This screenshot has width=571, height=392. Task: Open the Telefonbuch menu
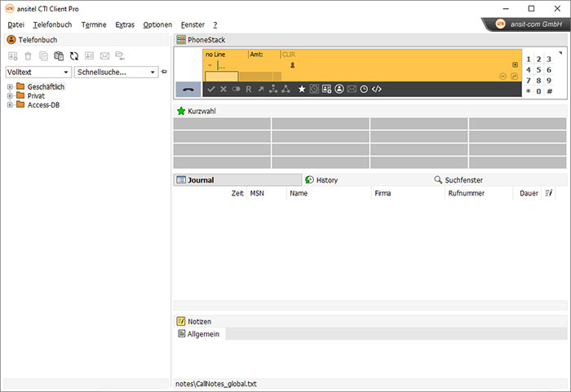click(52, 24)
